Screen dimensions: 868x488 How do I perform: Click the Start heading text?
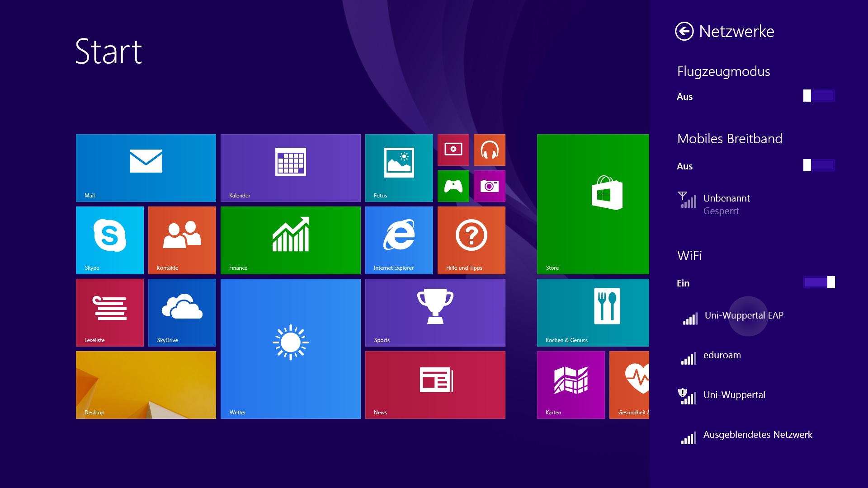pyautogui.click(x=108, y=52)
